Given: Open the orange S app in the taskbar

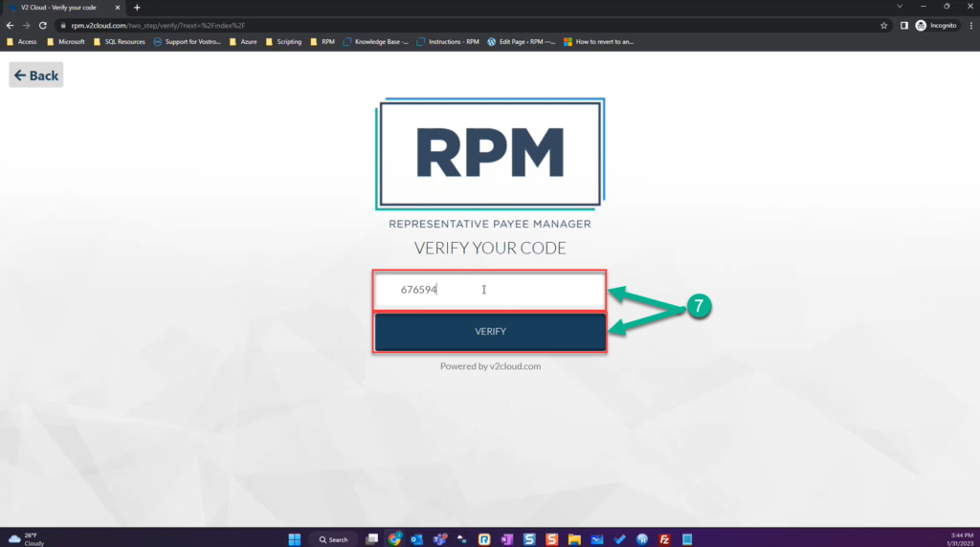Looking at the screenshot, I should 552,539.
